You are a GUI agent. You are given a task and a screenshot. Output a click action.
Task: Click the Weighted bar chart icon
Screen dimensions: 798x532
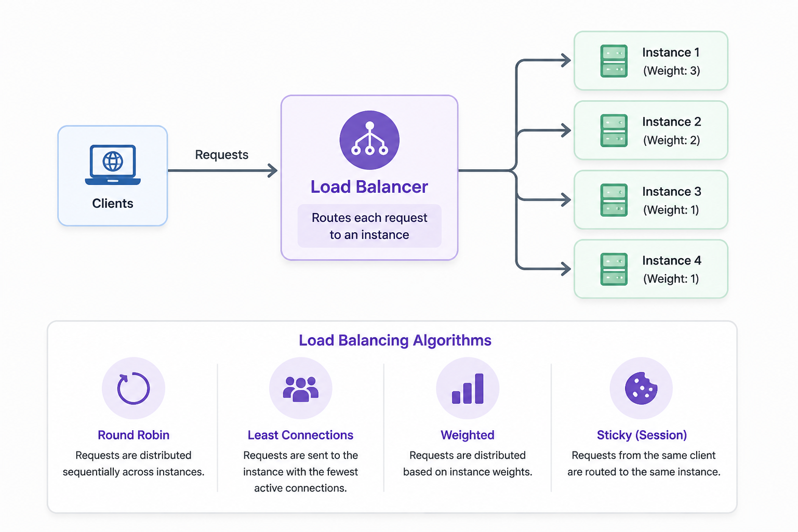(x=468, y=388)
